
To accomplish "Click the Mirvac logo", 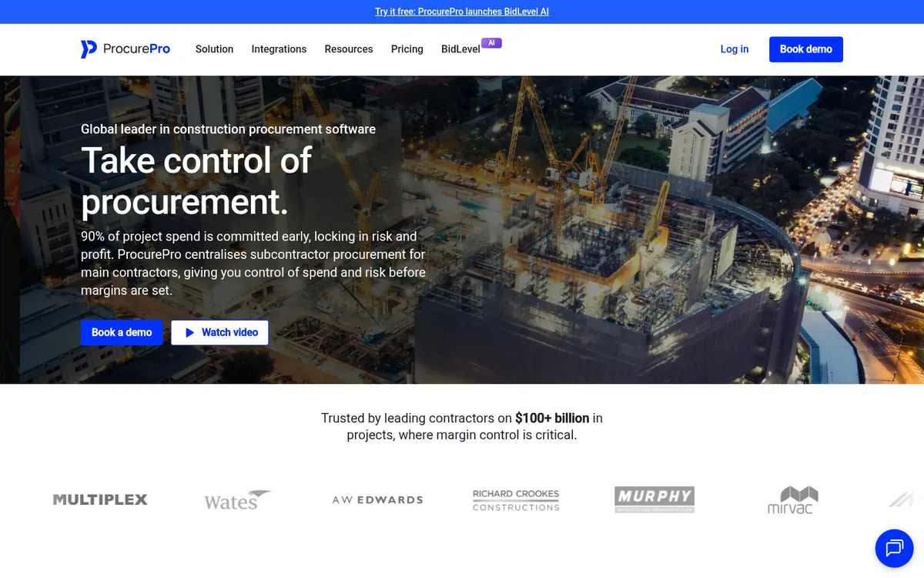I will (x=793, y=499).
